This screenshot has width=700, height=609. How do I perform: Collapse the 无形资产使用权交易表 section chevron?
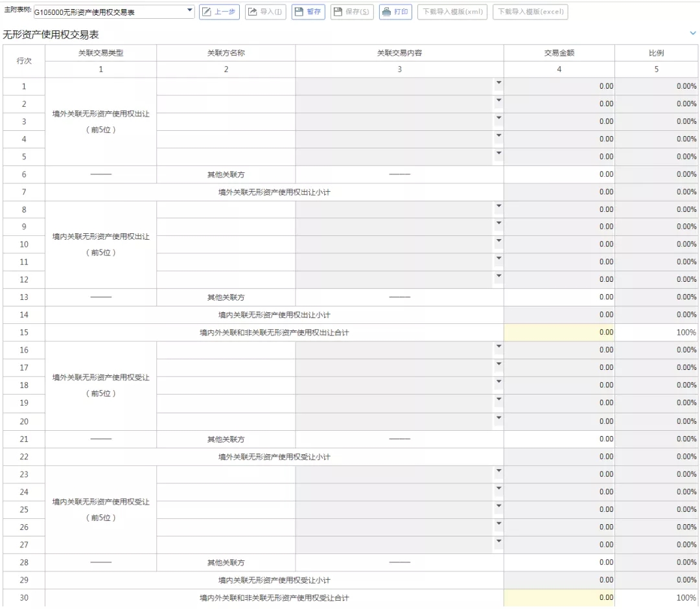[693, 32]
